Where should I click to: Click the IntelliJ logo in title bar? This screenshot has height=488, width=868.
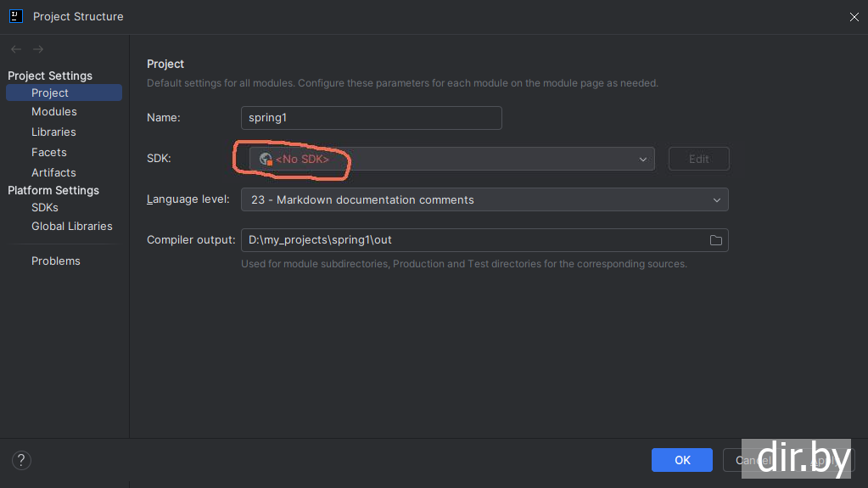(16, 16)
